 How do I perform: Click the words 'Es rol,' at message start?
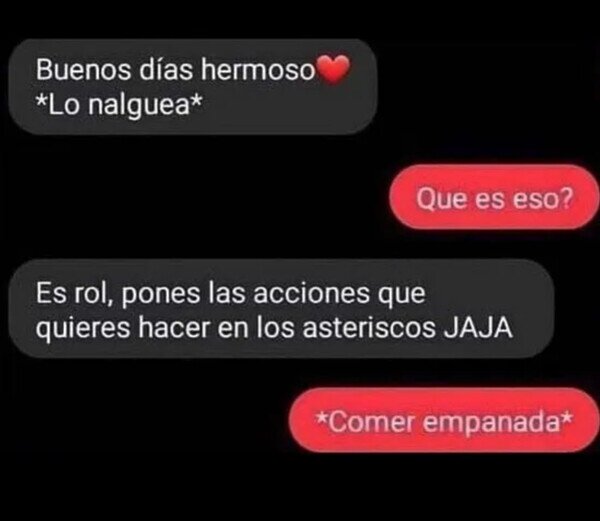(x=75, y=294)
